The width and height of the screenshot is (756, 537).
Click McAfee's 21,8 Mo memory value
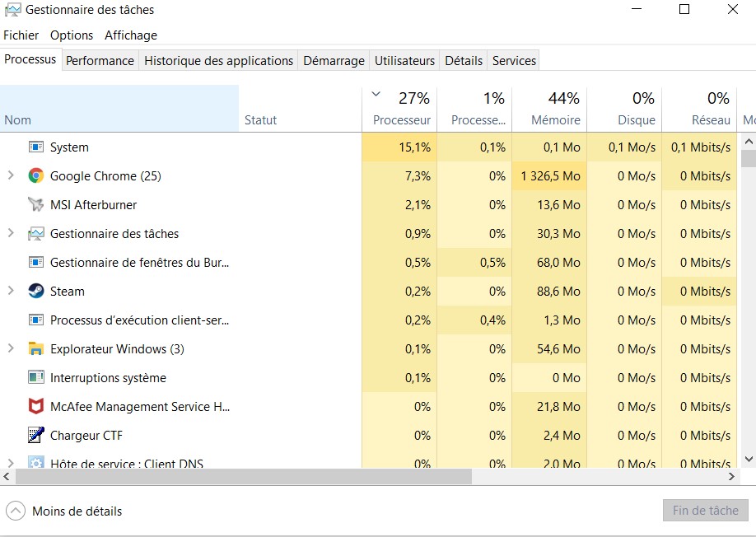click(558, 407)
